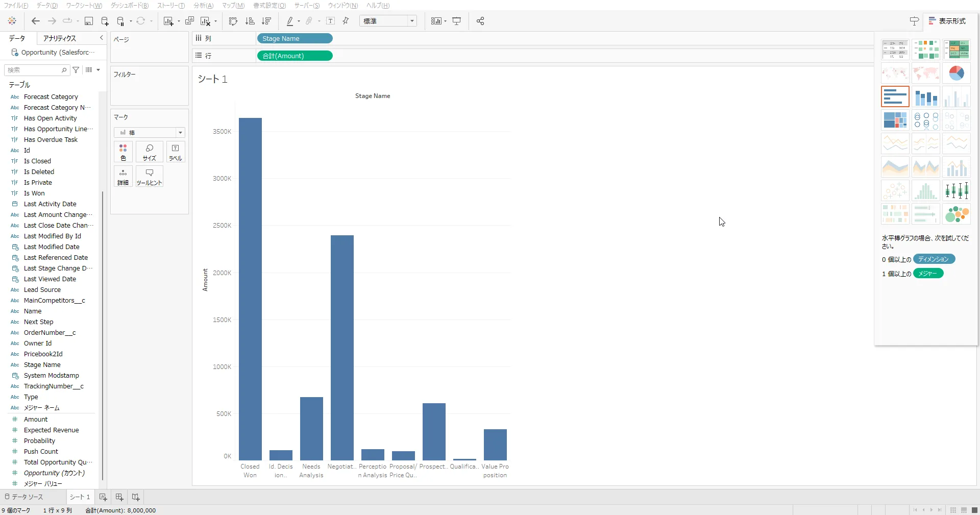
Task: Switch to the アナリティクス tab
Action: pos(60,38)
